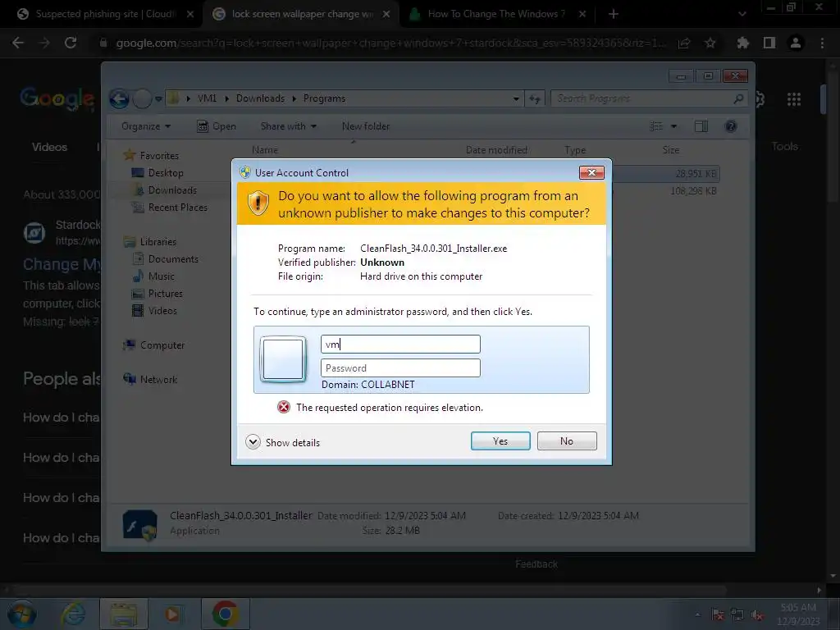
Task: Click Change your view icon
Action: [x=656, y=126]
